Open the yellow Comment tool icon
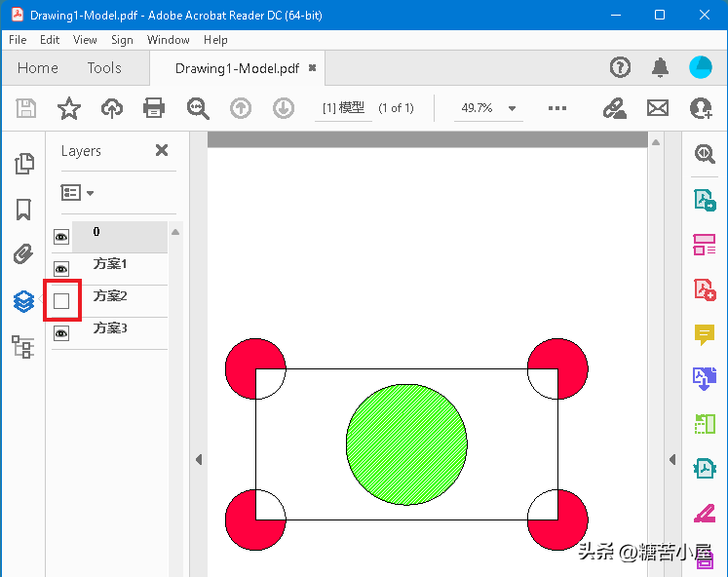 [x=705, y=334]
